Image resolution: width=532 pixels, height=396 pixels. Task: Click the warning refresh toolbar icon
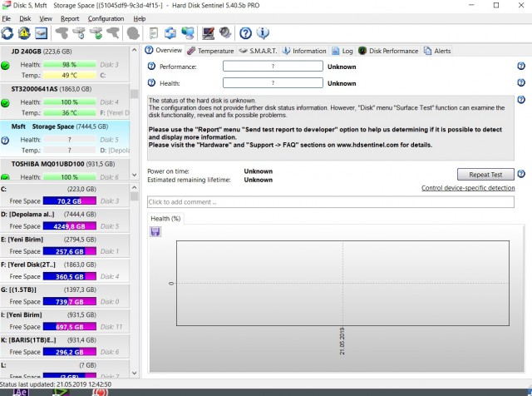(x=24, y=33)
